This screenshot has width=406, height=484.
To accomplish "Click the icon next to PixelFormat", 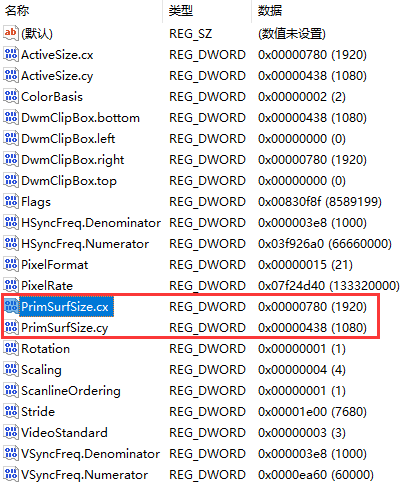I will (x=11, y=264).
